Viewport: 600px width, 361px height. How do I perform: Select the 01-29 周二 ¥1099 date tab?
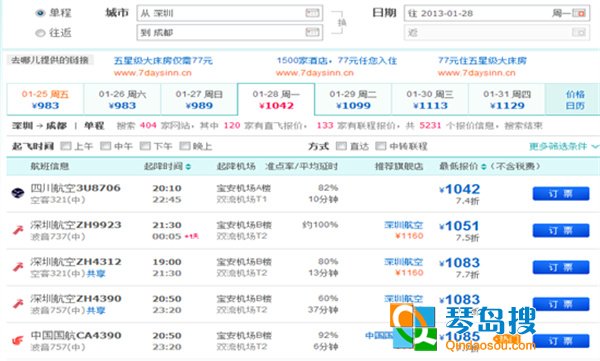[x=353, y=100]
